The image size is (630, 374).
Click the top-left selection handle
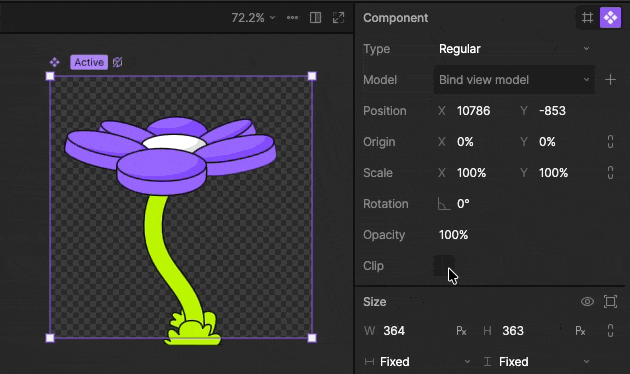tap(50, 76)
